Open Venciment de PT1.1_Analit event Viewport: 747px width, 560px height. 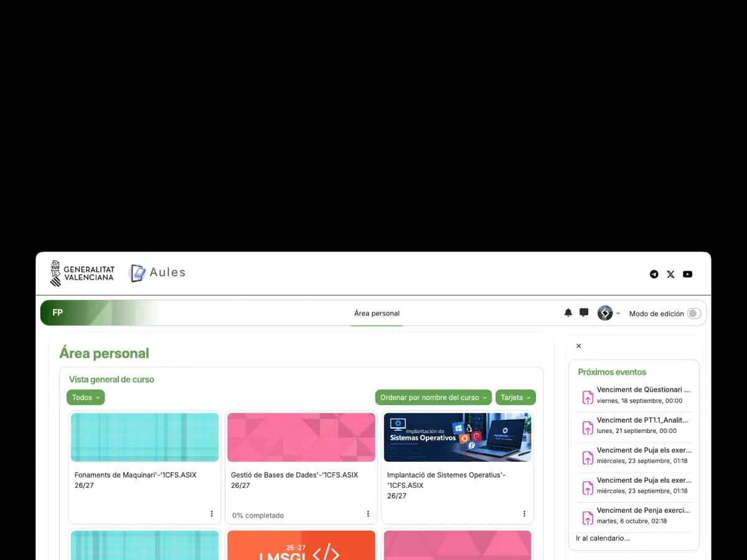point(642,420)
